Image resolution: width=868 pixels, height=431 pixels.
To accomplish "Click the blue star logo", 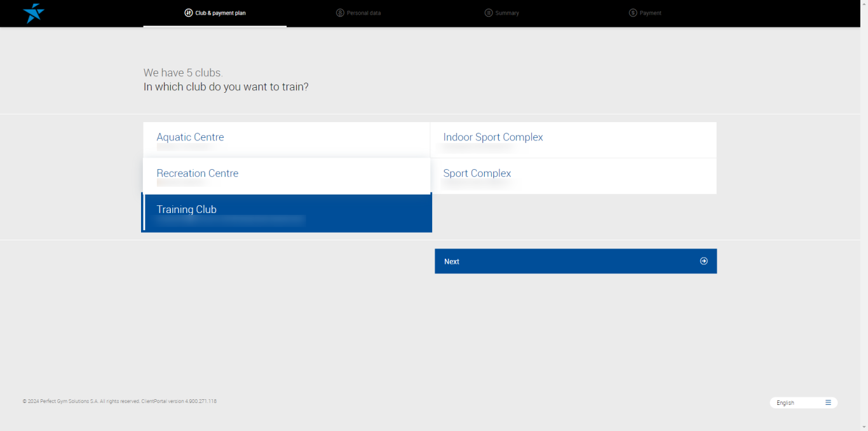I will pos(33,13).
